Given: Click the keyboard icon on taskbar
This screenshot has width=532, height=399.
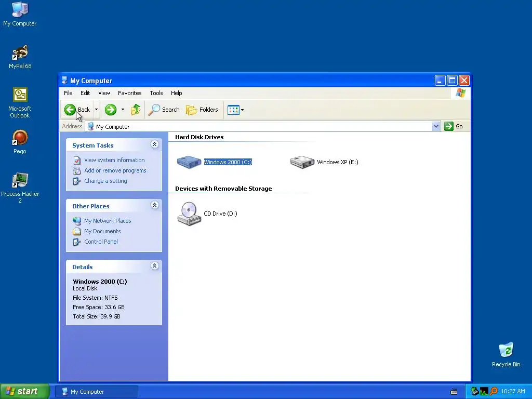Looking at the screenshot, I should coord(454,392).
